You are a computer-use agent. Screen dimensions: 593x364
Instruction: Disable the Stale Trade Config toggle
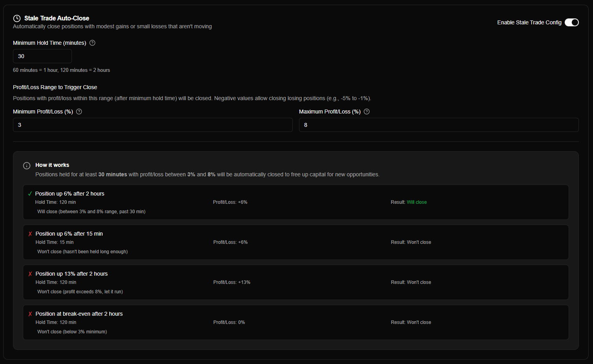pyautogui.click(x=571, y=22)
